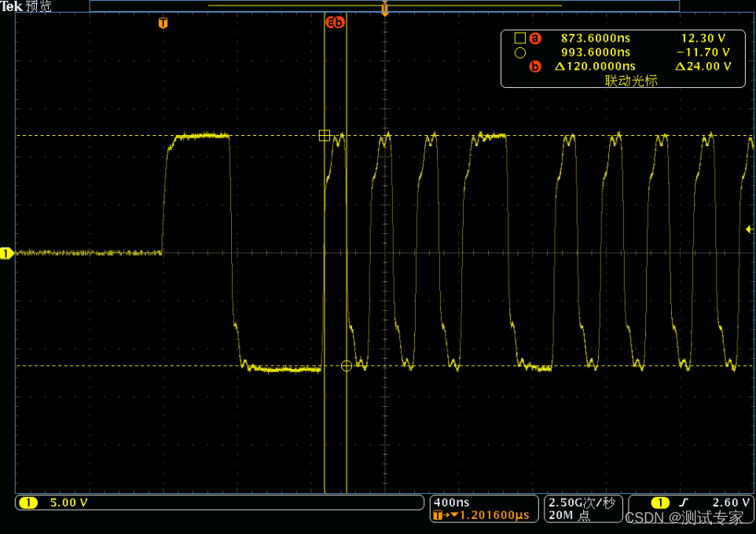
Task: Click the 1.201600µs trigger delay readout
Action: pyautogui.click(x=494, y=515)
